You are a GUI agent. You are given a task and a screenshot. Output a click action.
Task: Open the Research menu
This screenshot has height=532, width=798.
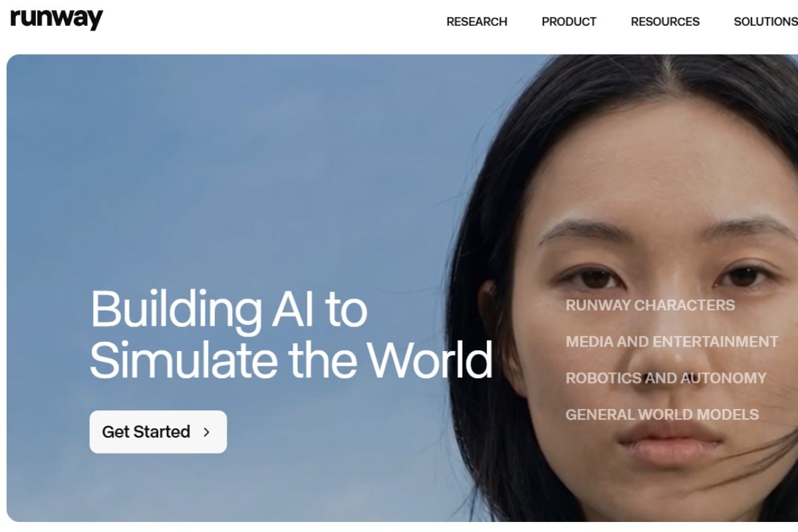[477, 21]
